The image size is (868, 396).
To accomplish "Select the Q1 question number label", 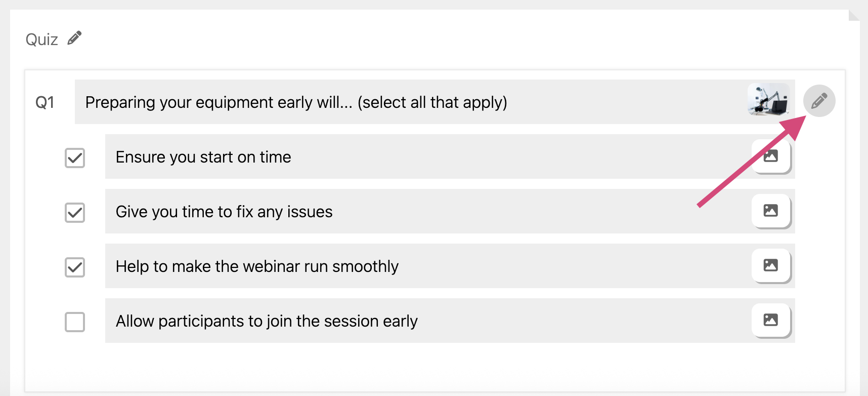I will click(45, 103).
